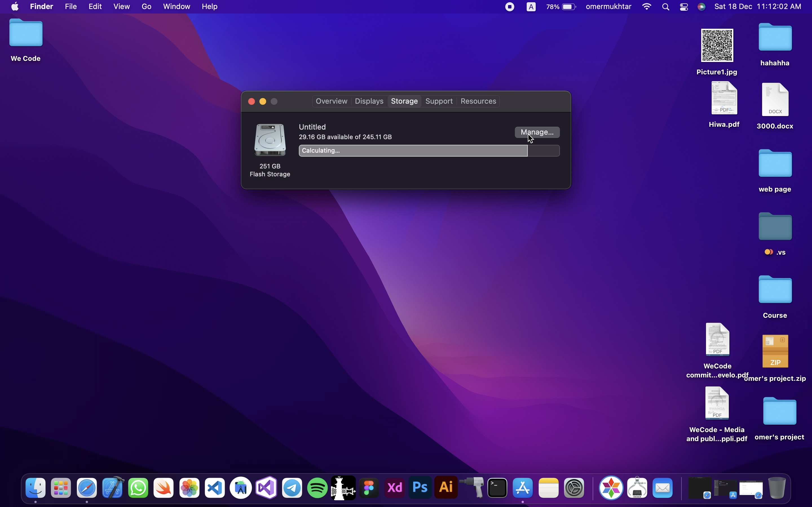
Task: Click the omermukhtar user menu
Action: point(609,7)
